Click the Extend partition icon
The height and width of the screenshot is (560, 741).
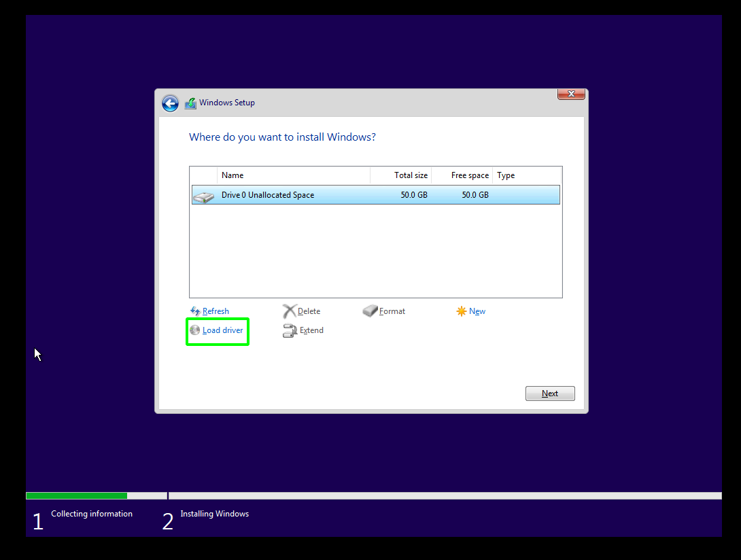click(x=290, y=330)
